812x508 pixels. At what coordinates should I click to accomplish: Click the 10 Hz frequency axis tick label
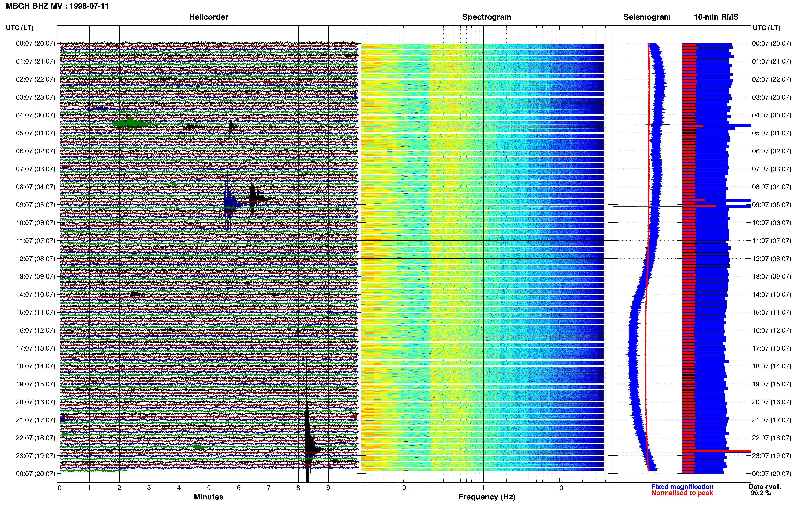(559, 487)
